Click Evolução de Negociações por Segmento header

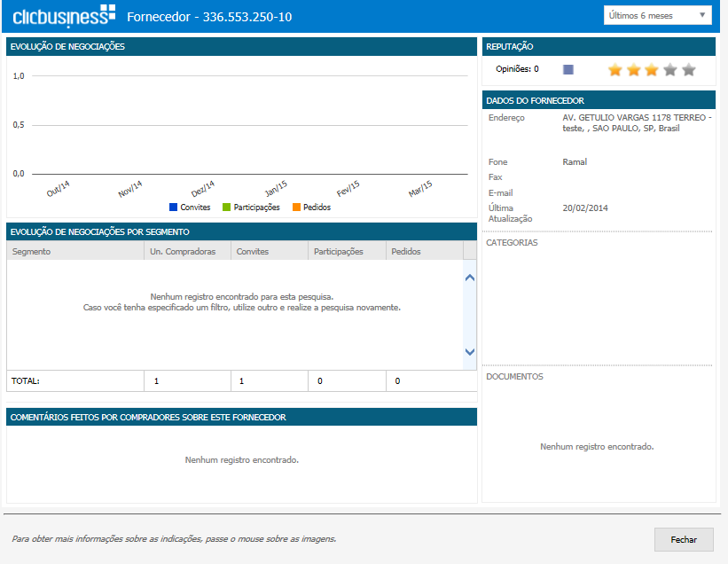click(241, 231)
